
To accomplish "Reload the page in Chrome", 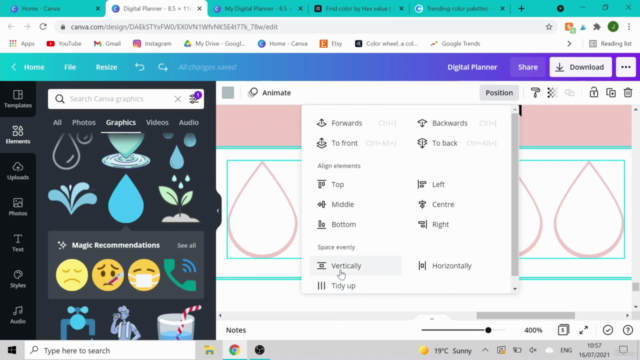I will coord(43,27).
